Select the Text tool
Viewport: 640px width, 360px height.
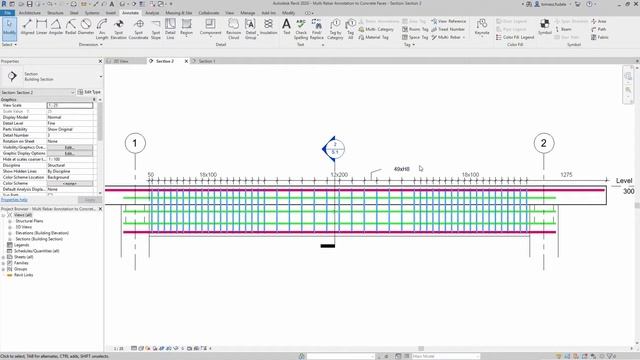[287, 27]
